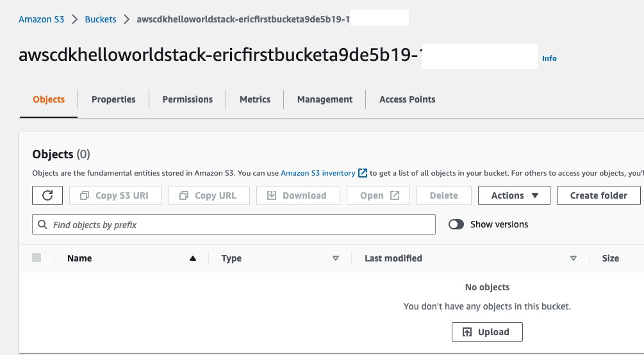Toggle Show versions switch
The height and width of the screenshot is (355, 644).
[x=456, y=224]
